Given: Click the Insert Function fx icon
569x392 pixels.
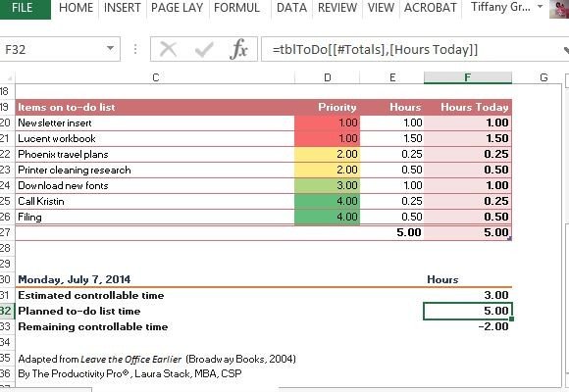Looking at the screenshot, I should coord(238,49).
